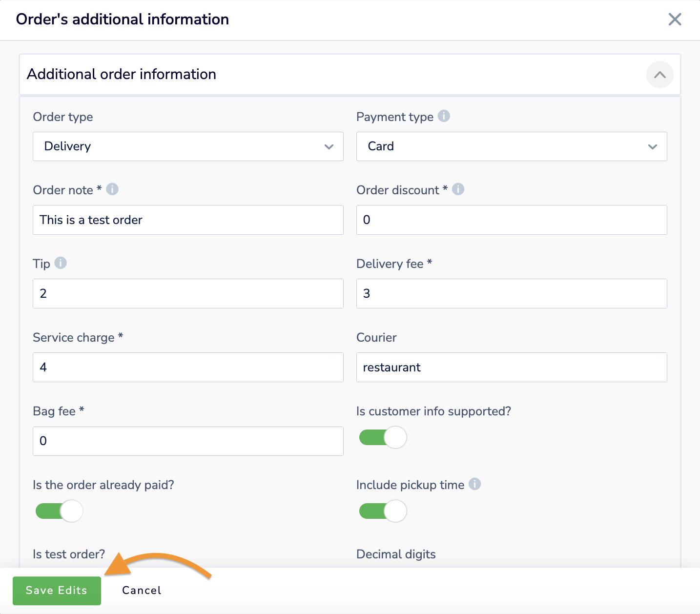
Task: Toggle Is customer info supported switch
Action: pyautogui.click(x=383, y=437)
